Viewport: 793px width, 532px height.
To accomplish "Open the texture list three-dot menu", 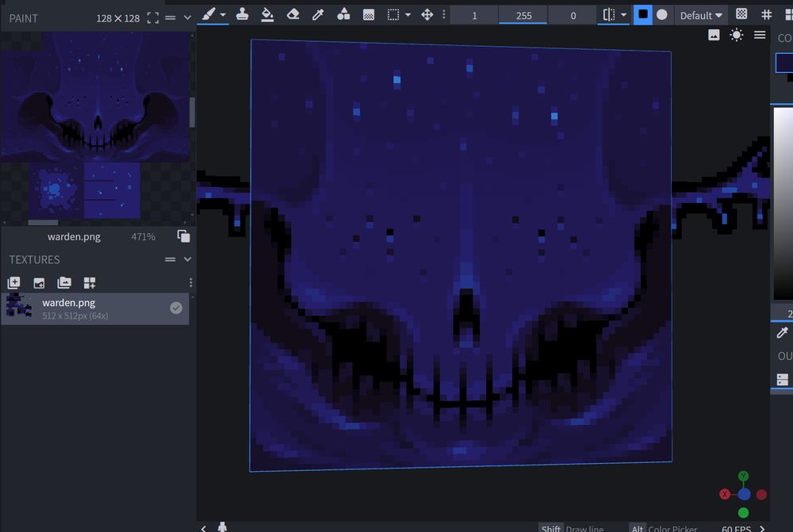I will point(190,283).
